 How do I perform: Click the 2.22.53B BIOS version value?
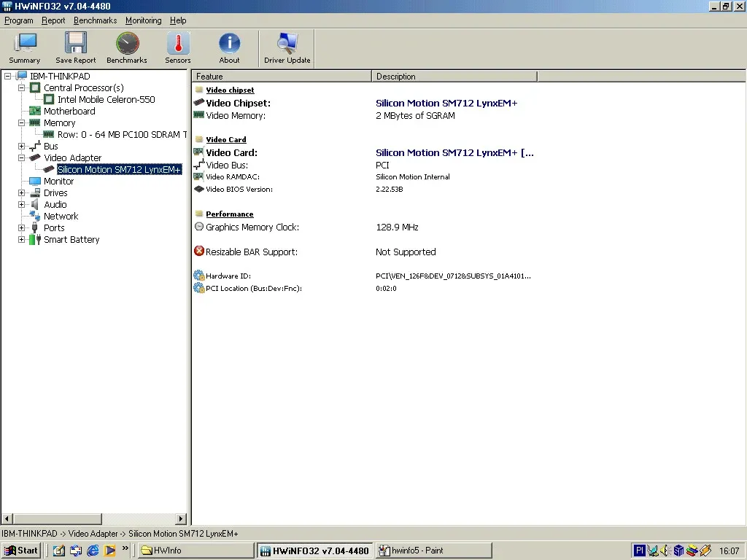[390, 189]
